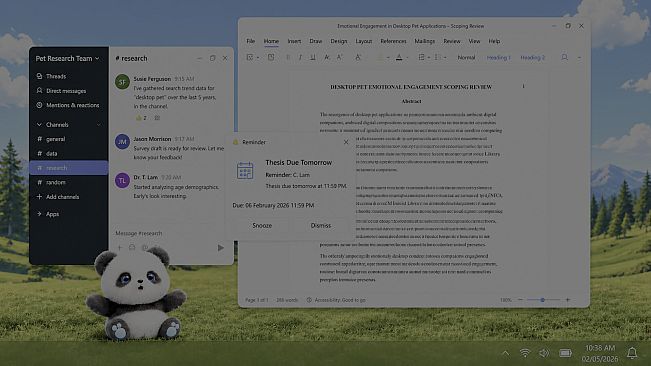Toggle underline formatting in the ribbon
The width and height of the screenshot is (651, 366).
313,57
